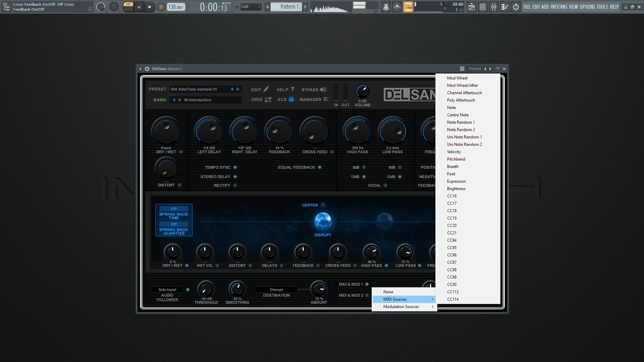Click previous preset arrow beside 024 SideChain
The image size is (644, 362).
232,89
